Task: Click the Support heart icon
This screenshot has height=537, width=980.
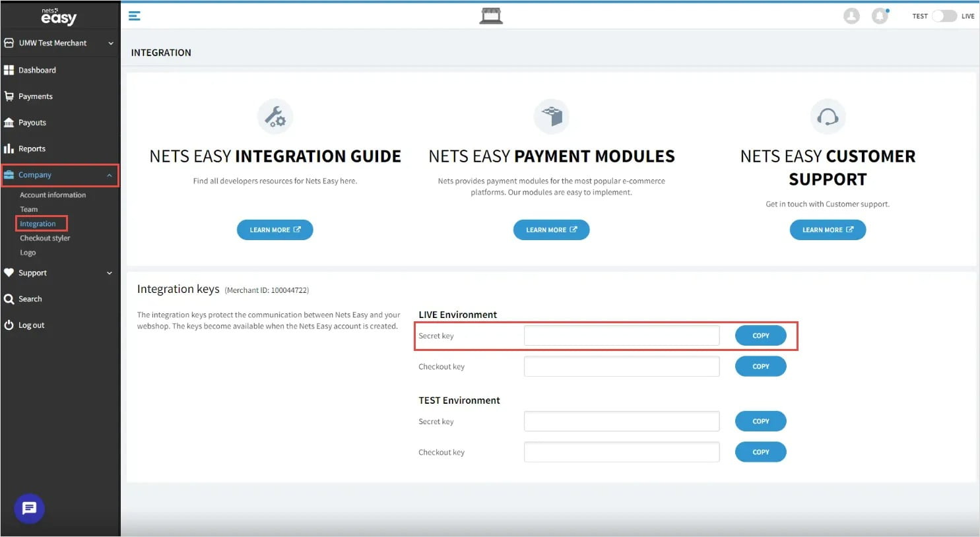Action: tap(9, 272)
